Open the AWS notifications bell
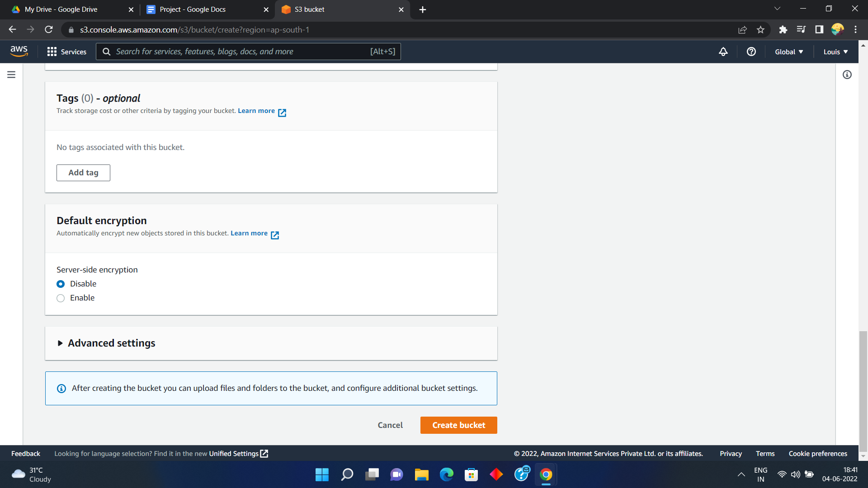 point(723,52)
